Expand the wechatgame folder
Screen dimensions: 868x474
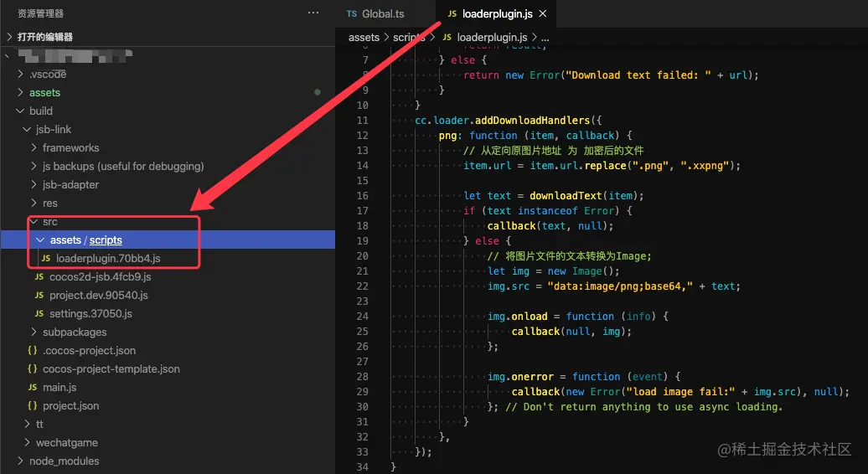27,442
